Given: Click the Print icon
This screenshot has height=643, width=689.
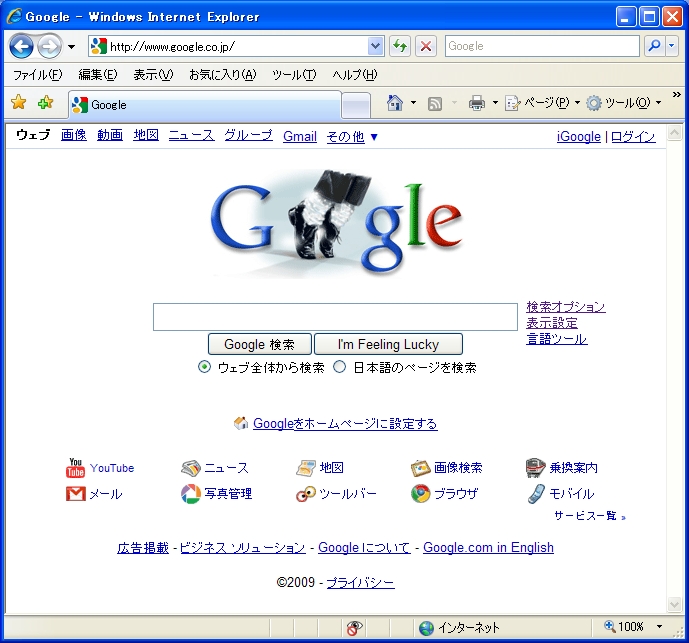Looking at the screenshot, I should (x=477, y=103).
